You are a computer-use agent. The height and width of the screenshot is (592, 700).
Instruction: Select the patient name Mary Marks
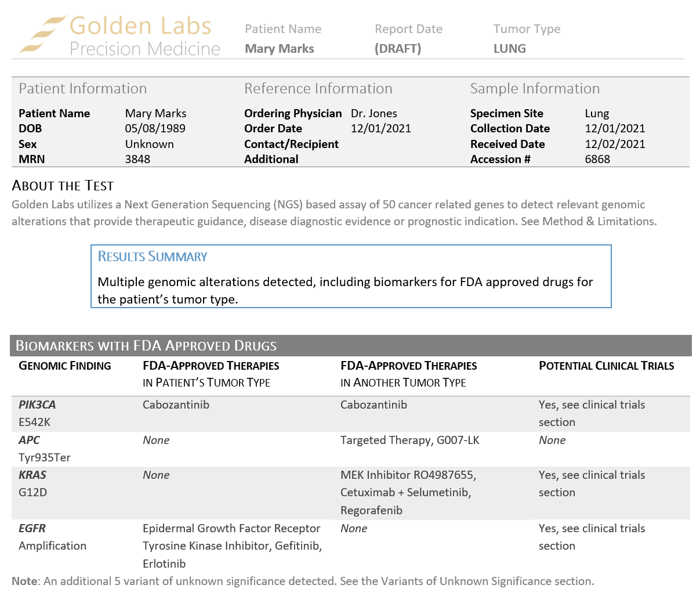point(279,48)
